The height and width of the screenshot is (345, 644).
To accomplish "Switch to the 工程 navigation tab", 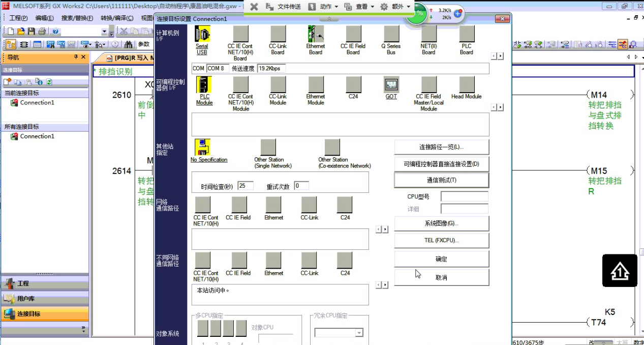I will 45,283.
